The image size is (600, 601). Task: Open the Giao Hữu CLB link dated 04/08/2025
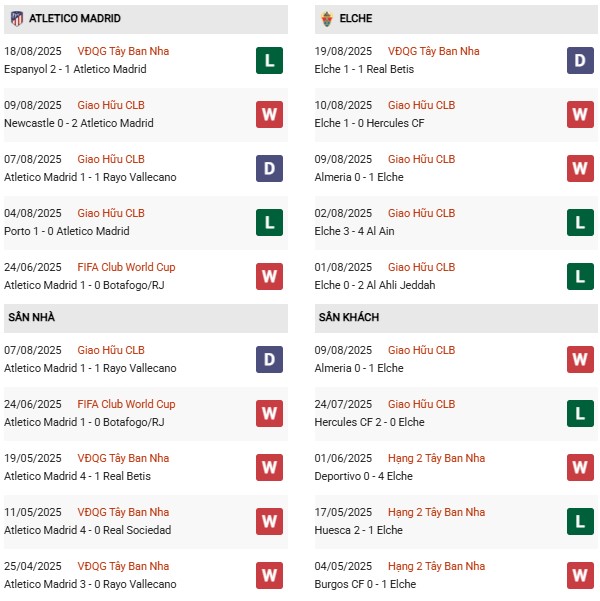[111, 213]
